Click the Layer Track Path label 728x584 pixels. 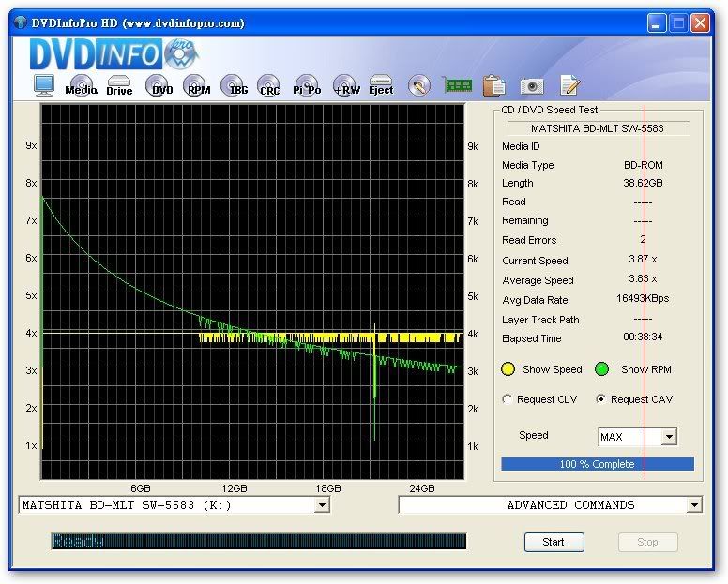[x=540, y=320]
